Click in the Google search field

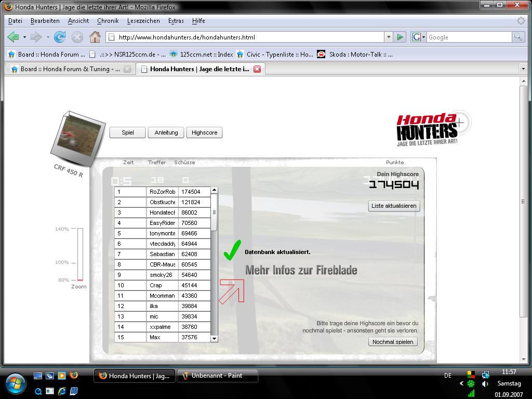(x=469, y=37)
